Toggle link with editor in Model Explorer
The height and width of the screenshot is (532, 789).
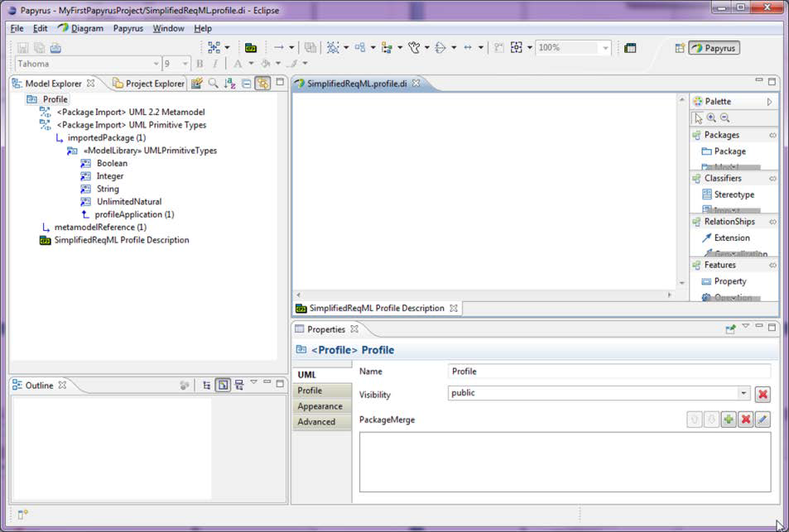click(262, 84)
